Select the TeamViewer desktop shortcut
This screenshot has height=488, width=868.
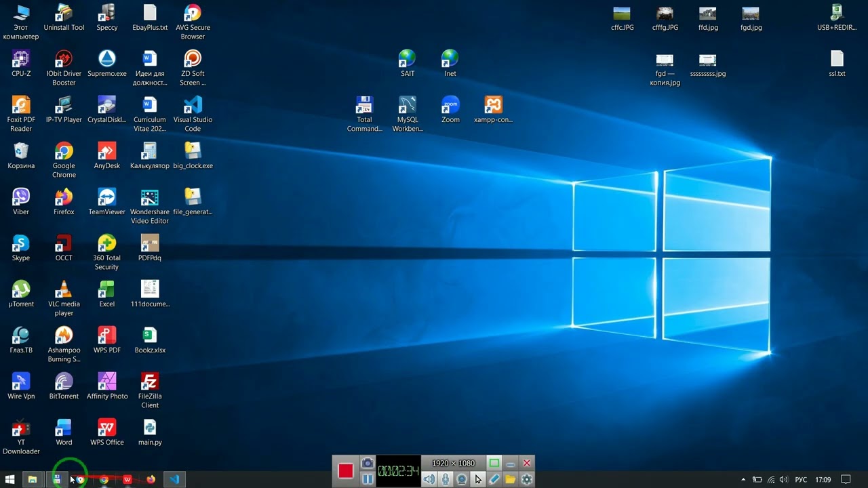coord(107,202)
